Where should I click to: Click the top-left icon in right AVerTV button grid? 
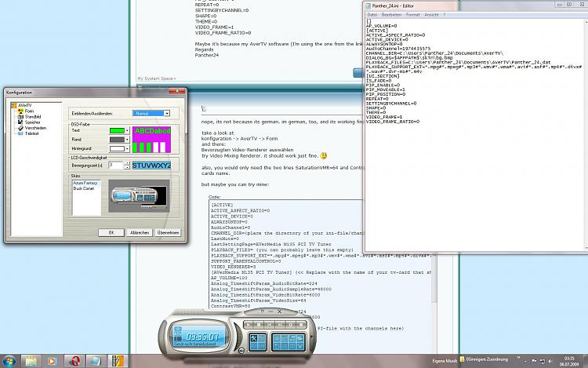pyautogui.click(x=277, y=338)
